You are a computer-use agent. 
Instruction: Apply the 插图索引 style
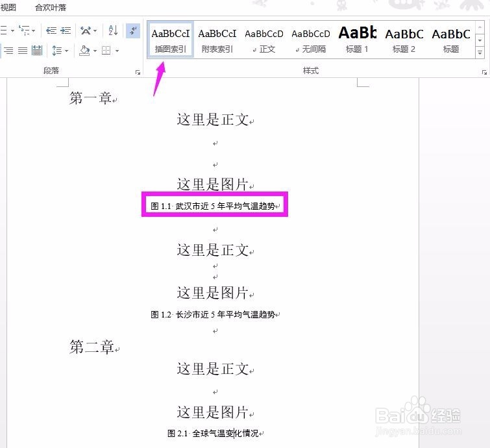click(x=171, y=40)
